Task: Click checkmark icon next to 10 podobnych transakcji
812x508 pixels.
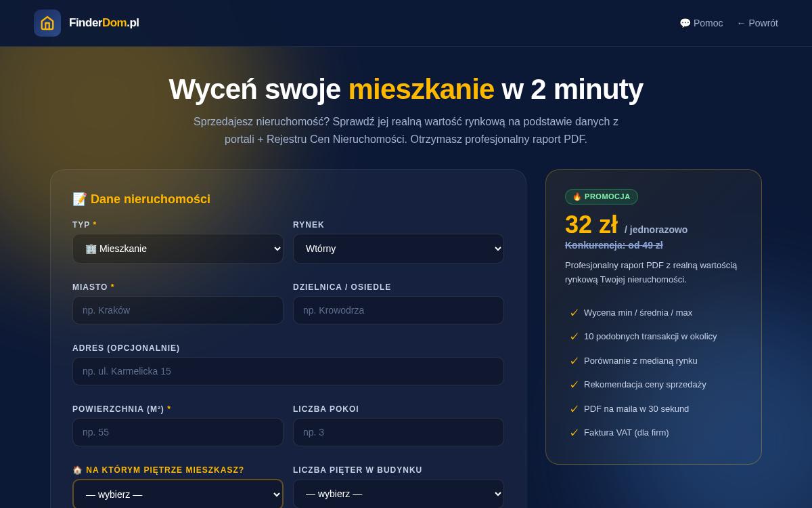Action: click(x=574, y=337)
